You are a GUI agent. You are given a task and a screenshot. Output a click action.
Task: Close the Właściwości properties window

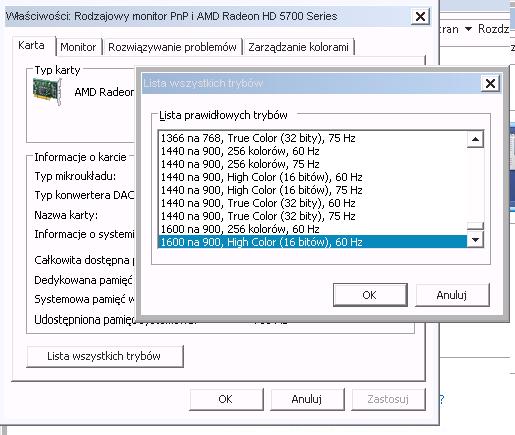point(420,16)
